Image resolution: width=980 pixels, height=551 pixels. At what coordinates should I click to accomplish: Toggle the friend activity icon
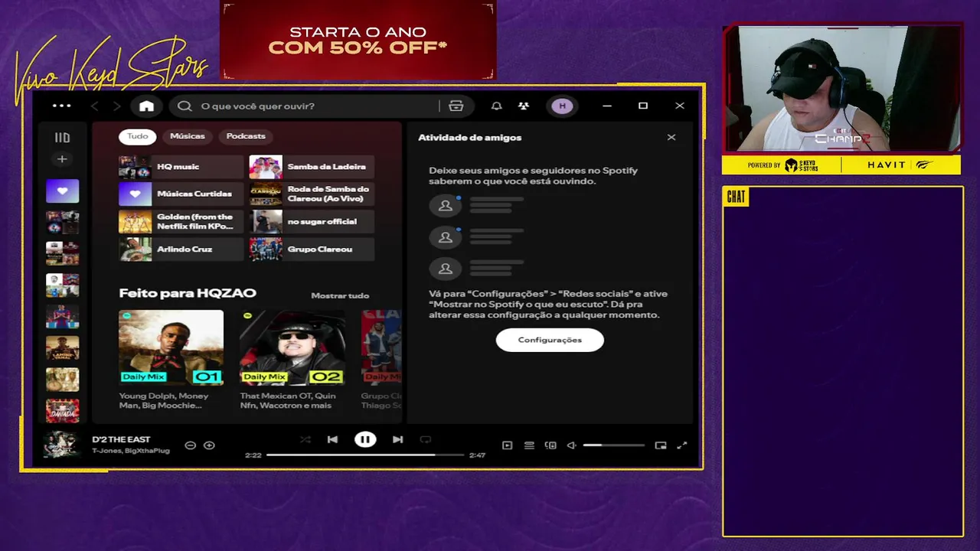[x=524, y=106]
